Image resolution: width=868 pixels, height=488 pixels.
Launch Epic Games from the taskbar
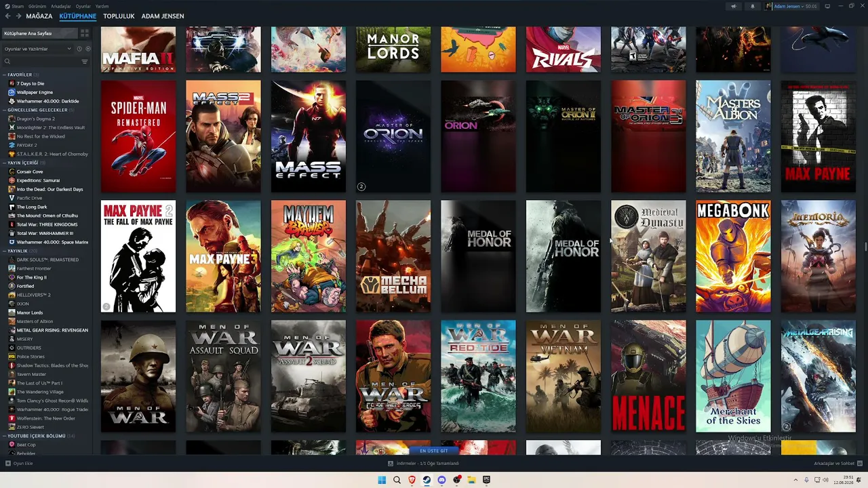[486, 480]
